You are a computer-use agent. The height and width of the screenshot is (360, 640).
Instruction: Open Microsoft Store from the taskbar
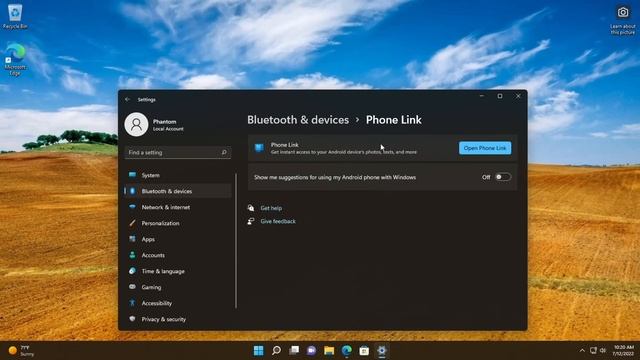pyautogui.click(x=364, y=350)
